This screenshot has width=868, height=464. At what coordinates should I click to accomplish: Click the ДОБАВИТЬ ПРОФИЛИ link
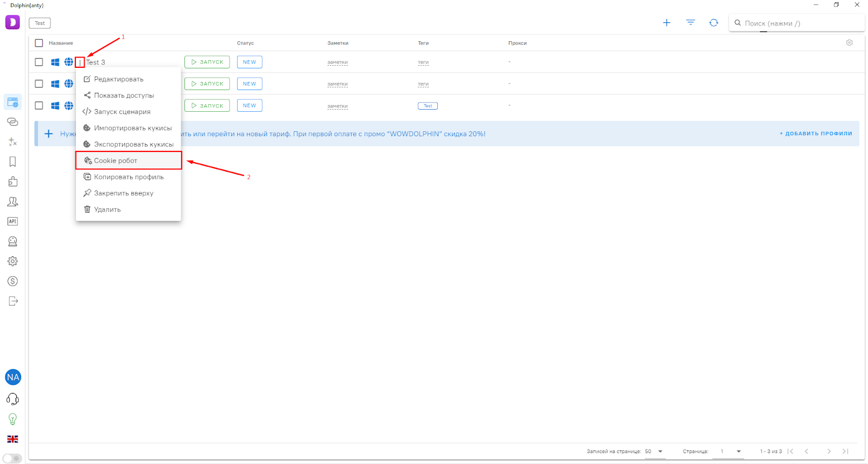pyautogui.click(x=816, y=134)
